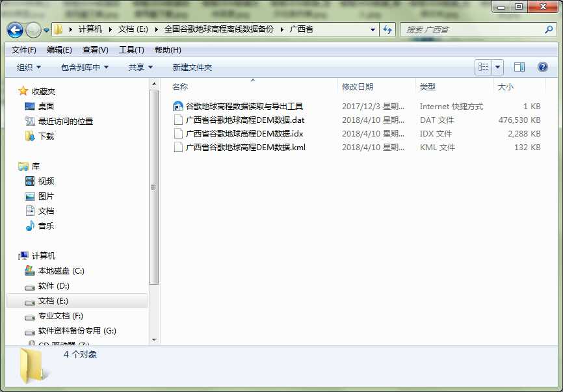The height and width of the screenshot is (392, 563).
Task: Change view with the view mode icon
Action: [x=483, y=67]
